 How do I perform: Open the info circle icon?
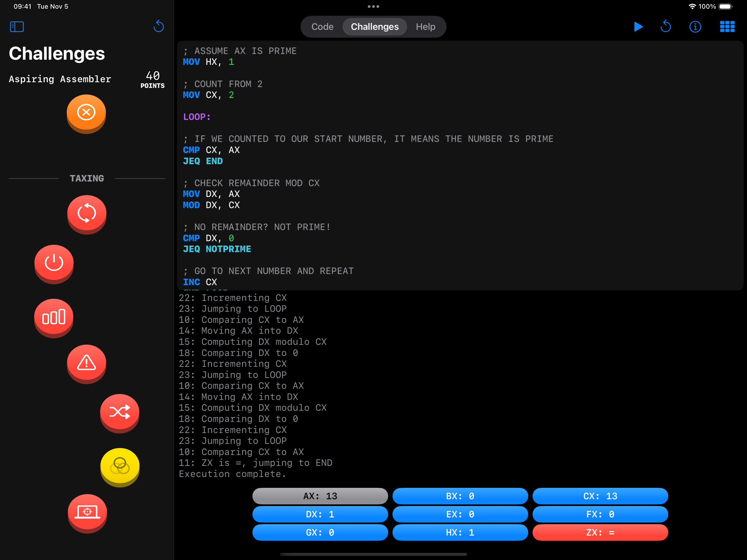click(x=695, y=27)
